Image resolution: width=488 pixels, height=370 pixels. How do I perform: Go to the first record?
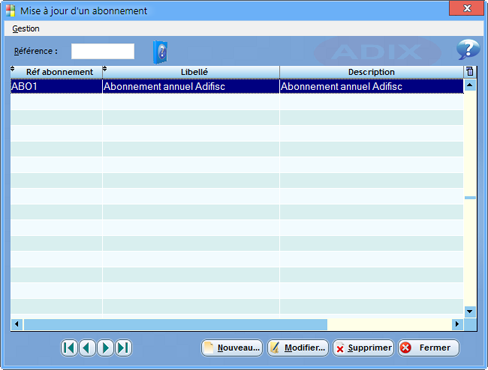pyautogui.click(x=69, y=348)
